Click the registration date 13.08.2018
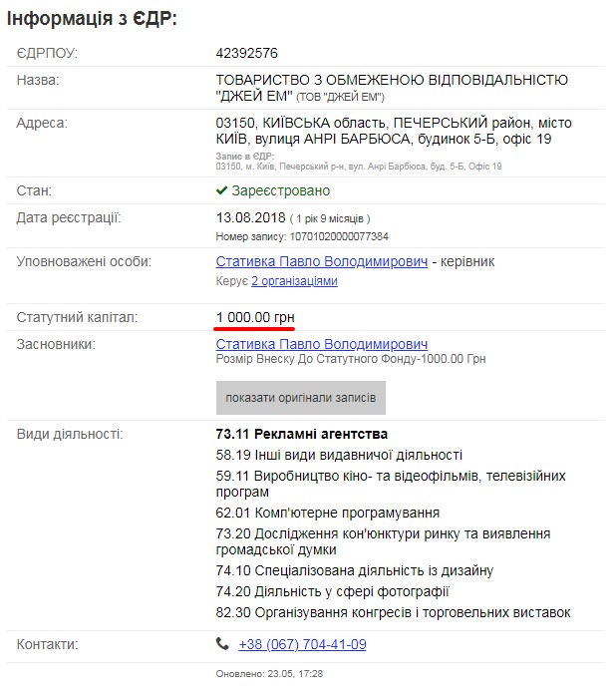The height and width of the screenshot is (693, 616). pyautogui.click(x=249, y=217)
